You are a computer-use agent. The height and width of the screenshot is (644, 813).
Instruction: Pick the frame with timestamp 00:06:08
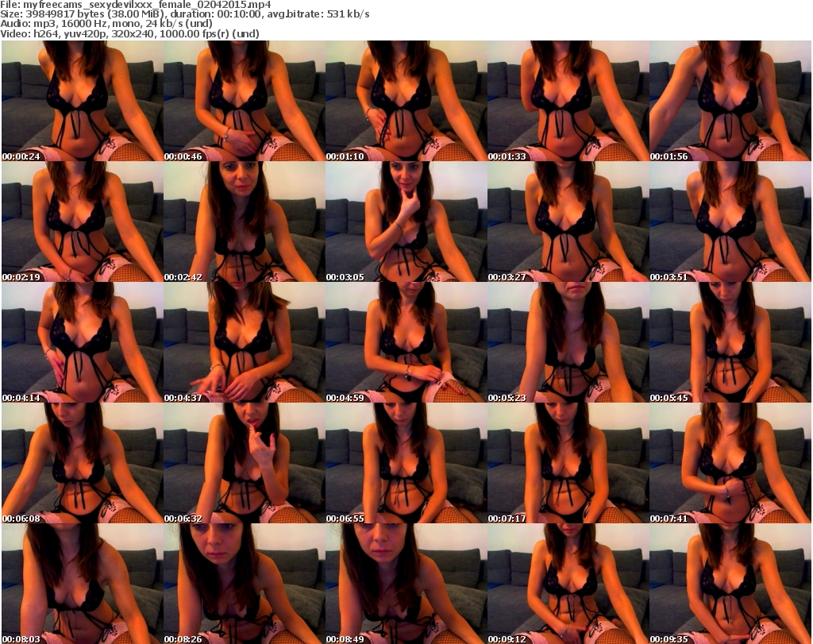coord(83,464)
